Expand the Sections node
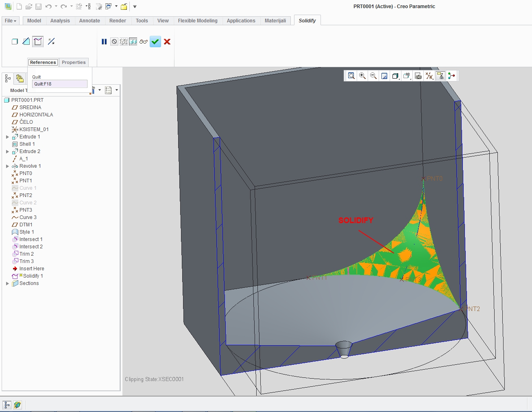The height and width of the screenshot is (412, 532). [x=7, y=283]
